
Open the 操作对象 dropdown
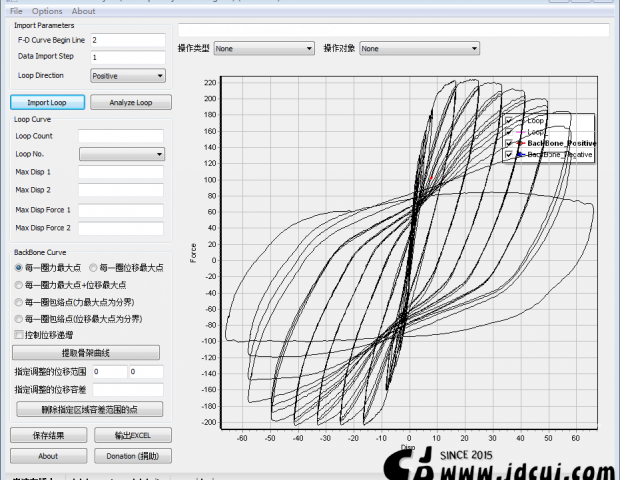tap(412, 48)
